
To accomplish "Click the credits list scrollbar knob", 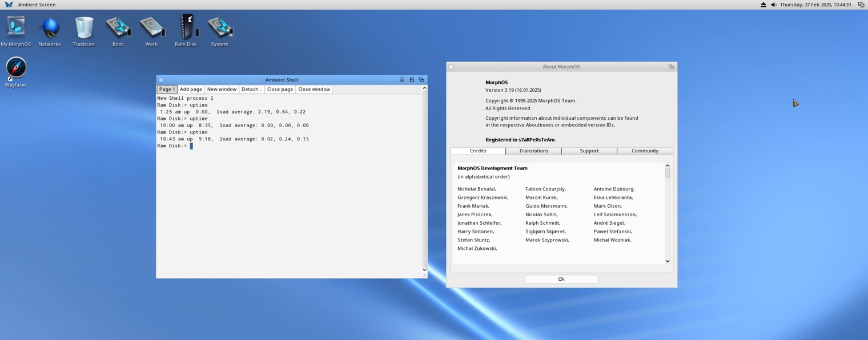I will click(x=667, y=173).
